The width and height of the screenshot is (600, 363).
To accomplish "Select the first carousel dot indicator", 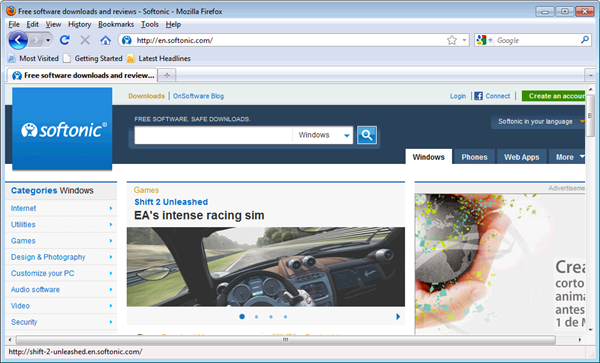I will [x=242, y=317].
